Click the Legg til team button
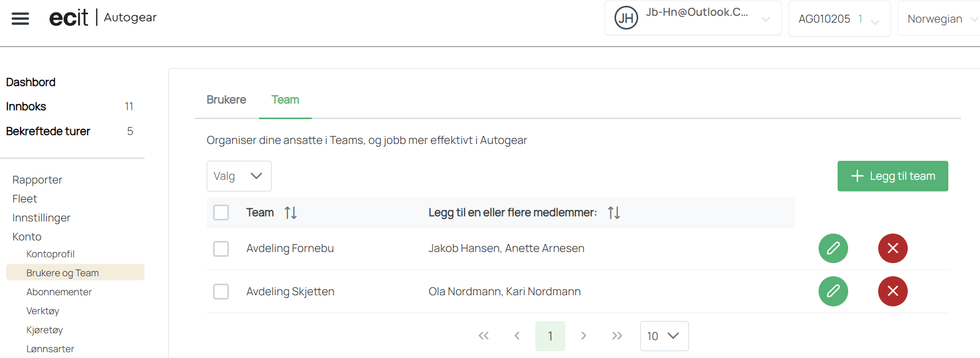 pyautogui.click(x=892, y=176)
